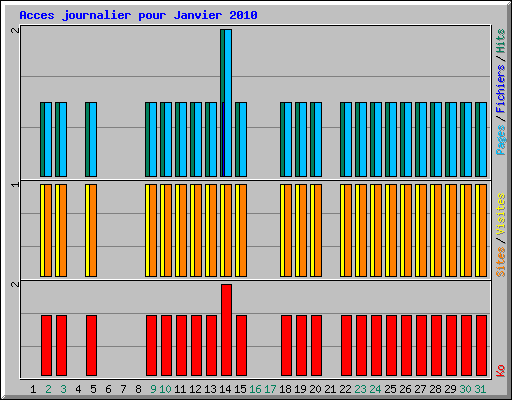Viewport: 512px width, 400px height.
Task: Click the cyan pages bar for day 5
Action: point(93,139)
